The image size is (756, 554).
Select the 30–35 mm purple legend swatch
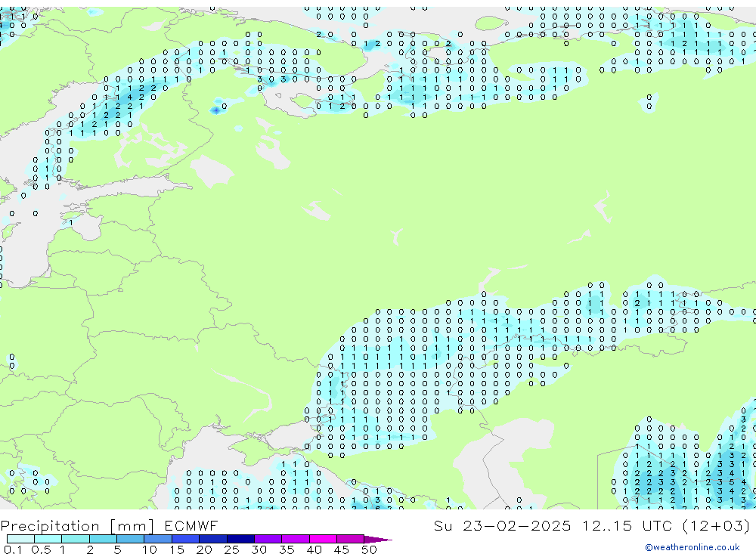[x=268, y=539]
